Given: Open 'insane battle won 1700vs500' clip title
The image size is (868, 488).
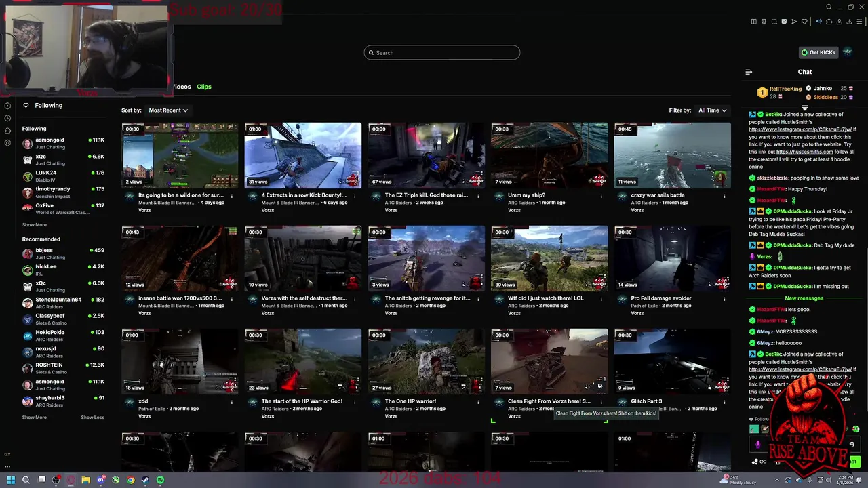Looking at the screenshot, I should (180, 298).
